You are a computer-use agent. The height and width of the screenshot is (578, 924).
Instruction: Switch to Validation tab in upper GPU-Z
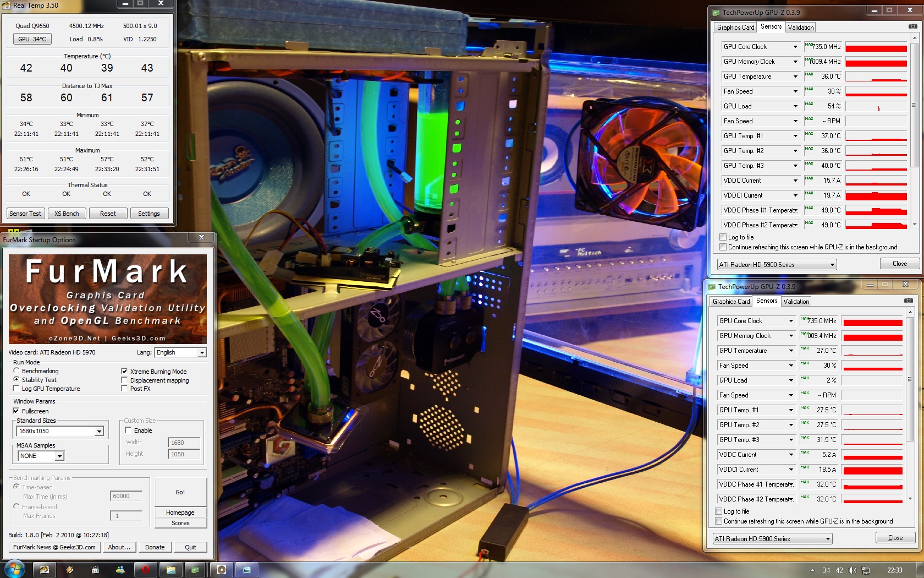(800, 28)
